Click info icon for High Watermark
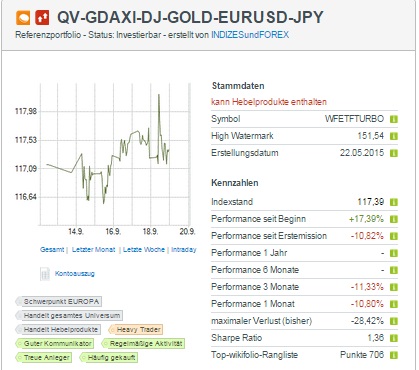This screenshot has width=419, height=370. coord(394,136)
